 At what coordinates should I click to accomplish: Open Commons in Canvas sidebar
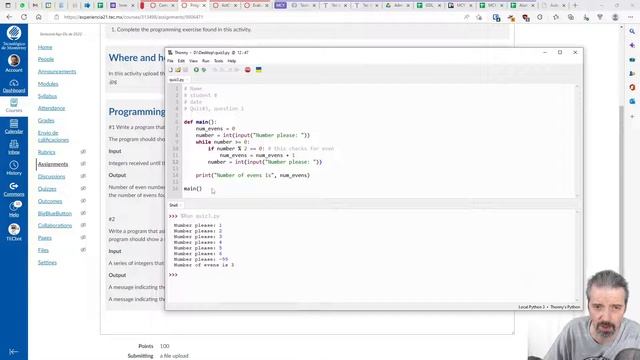click(14, 189)
